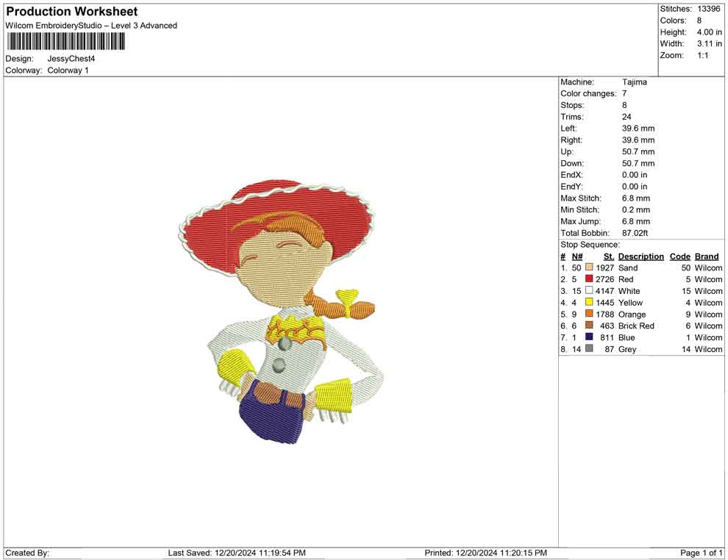Click the stitch count '1788' for Orange

click(x=605, y=314)
